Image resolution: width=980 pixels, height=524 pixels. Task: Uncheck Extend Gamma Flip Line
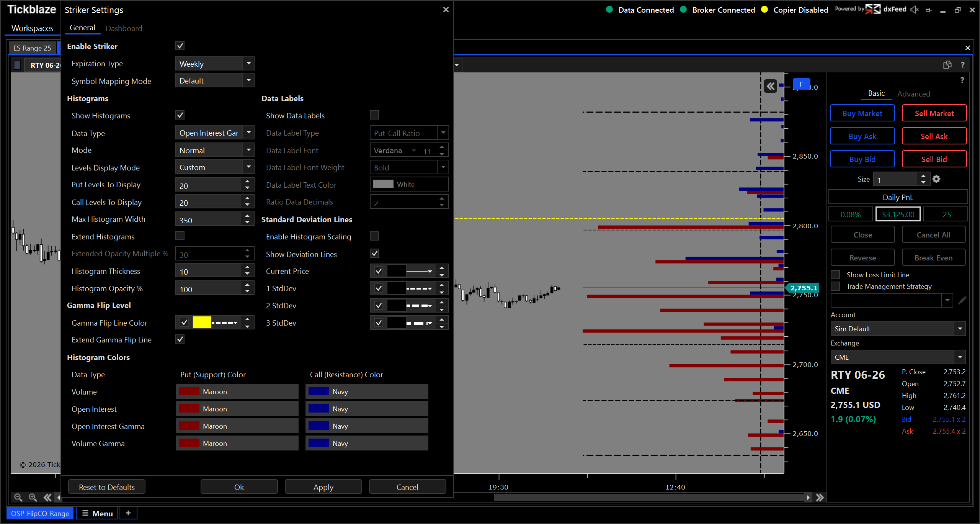coord(180,339)
